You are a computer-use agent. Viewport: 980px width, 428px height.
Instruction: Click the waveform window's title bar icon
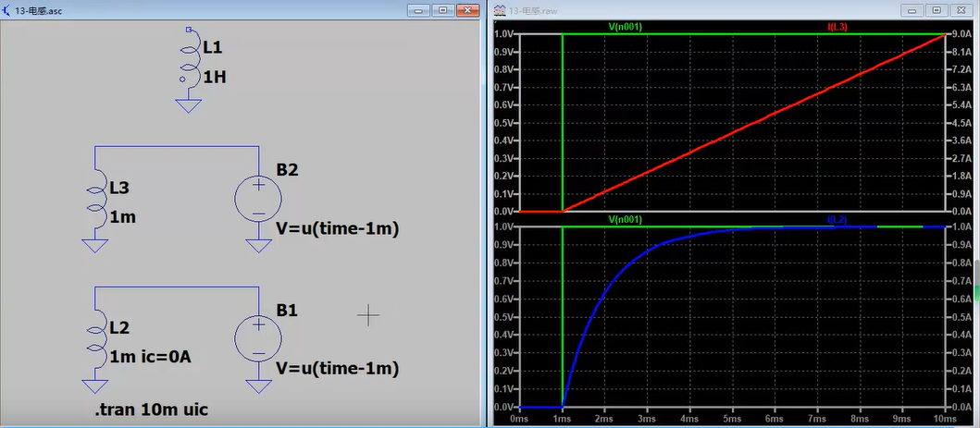click(x=499, y=10)
